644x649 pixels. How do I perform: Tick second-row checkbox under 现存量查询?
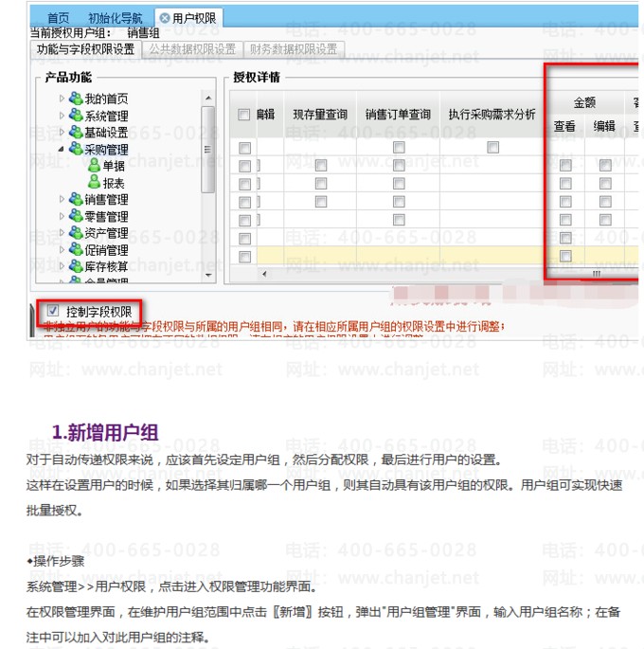pyautogui.click(x=321, y=166)
